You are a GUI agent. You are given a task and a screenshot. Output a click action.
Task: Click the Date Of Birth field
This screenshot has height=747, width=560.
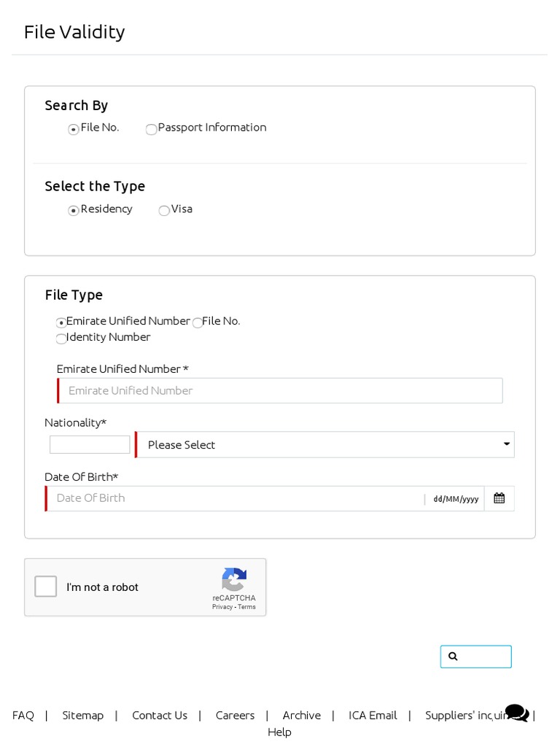coord(233,498)
